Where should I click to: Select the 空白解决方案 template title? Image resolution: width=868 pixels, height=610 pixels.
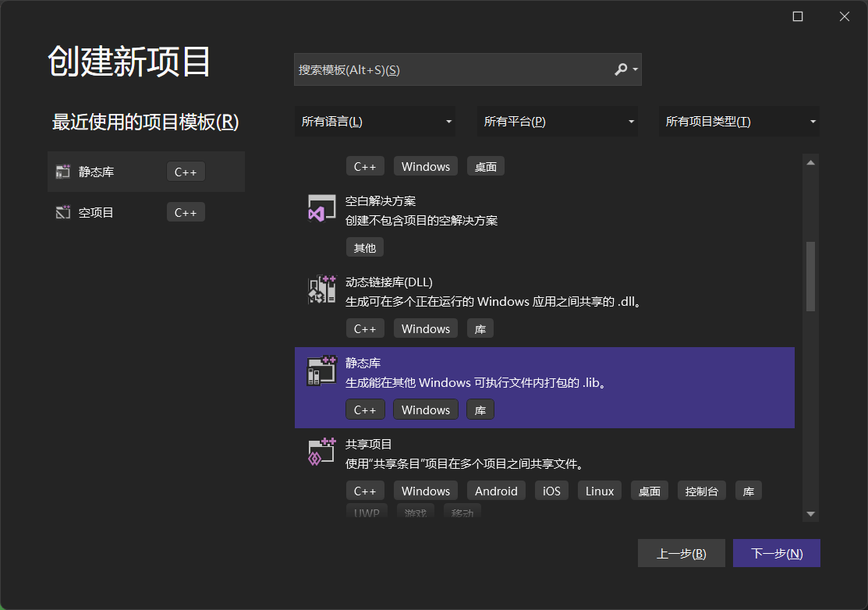coord(381,201)
